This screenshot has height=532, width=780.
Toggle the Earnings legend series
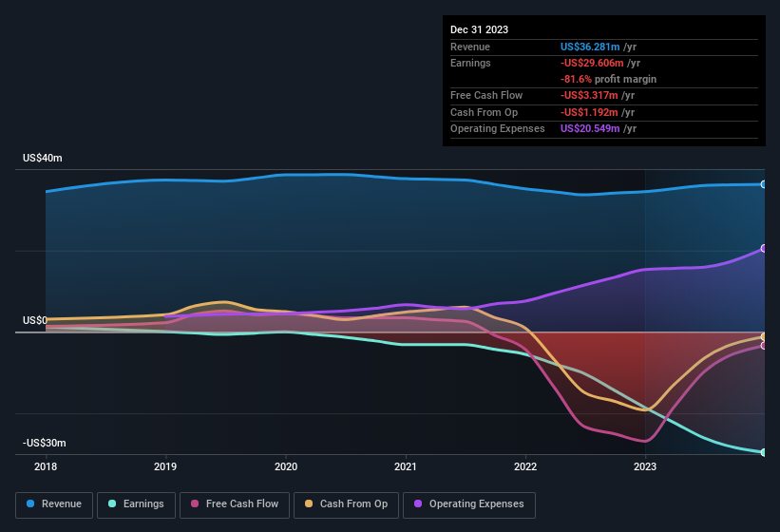point(136,504)
